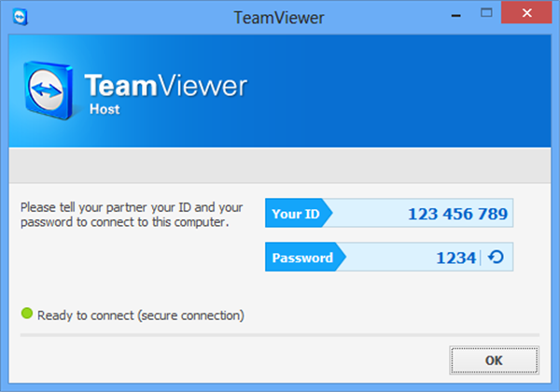Select the password value 1234
This screenshot has height=392, width=560.
(456, 258)
